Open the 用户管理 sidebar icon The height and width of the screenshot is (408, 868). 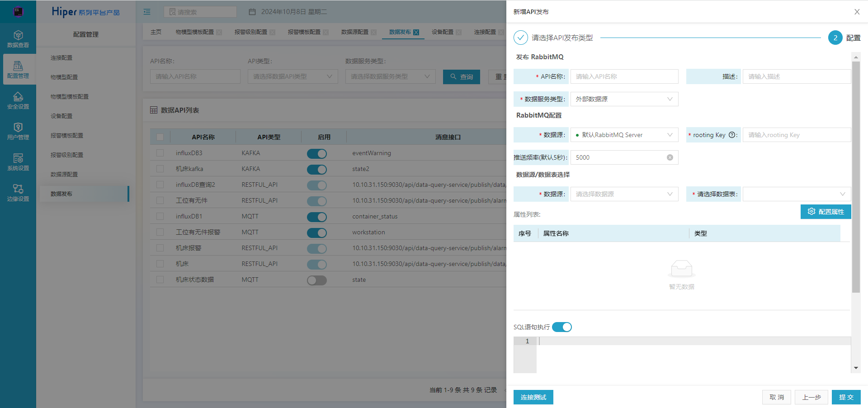click(x=18, y=131)
